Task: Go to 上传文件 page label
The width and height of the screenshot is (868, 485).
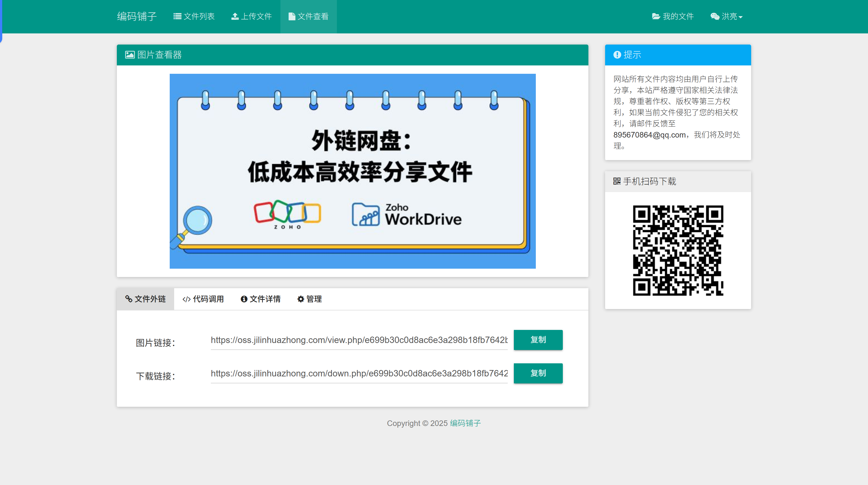Action: coord(257,16)
